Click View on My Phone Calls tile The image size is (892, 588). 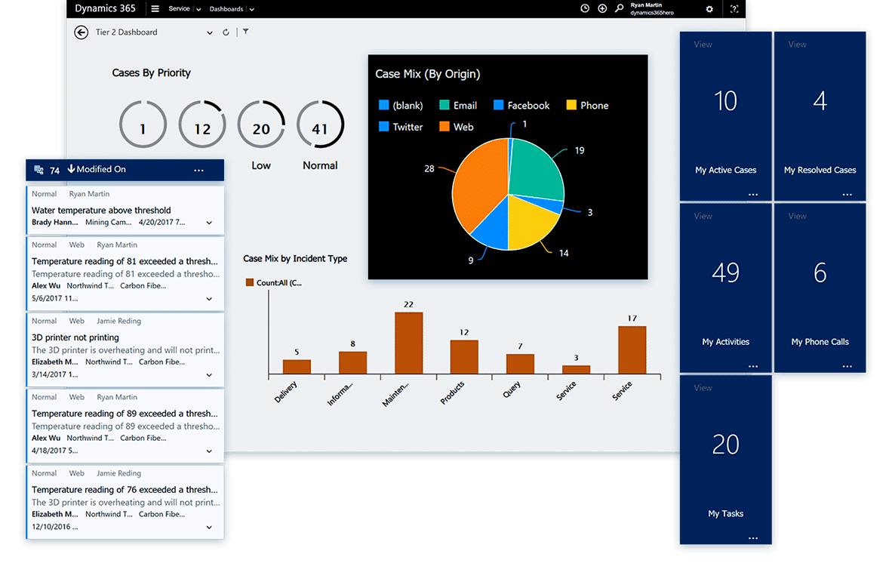797,217
